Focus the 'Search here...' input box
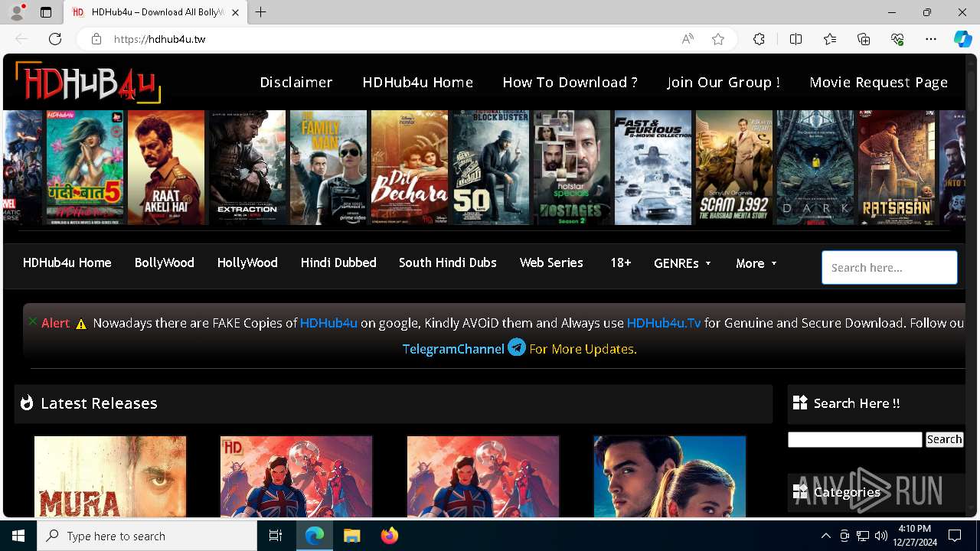 (890, 268)
